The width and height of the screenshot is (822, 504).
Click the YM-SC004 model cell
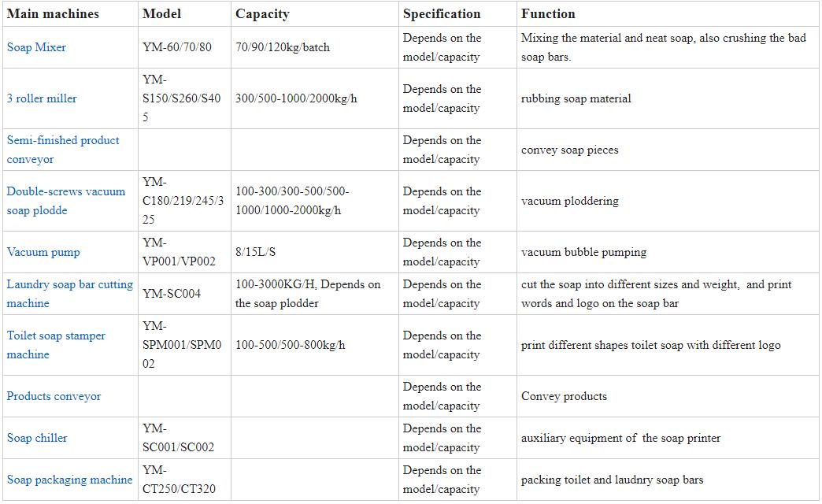point(172,294)
